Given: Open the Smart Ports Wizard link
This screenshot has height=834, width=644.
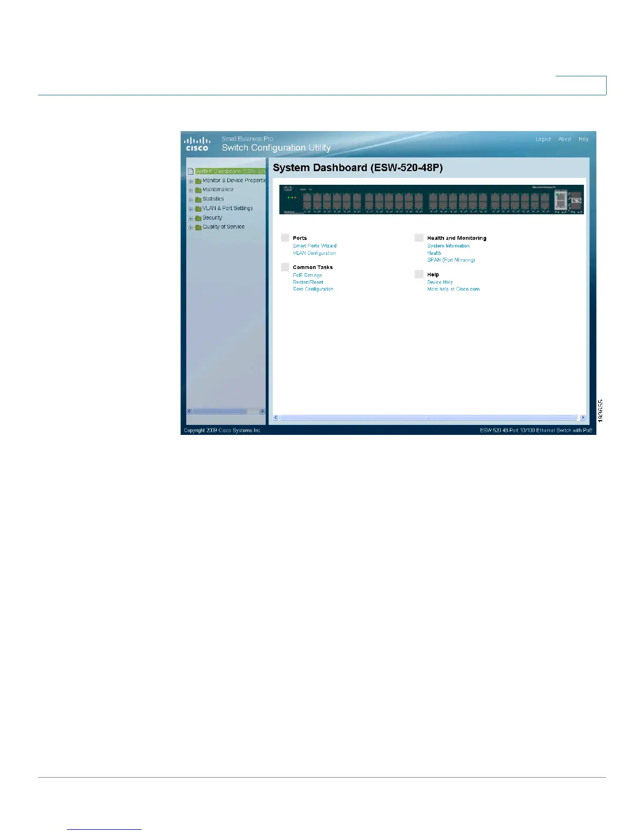Looking at the screenshot, I should [315, 246].
